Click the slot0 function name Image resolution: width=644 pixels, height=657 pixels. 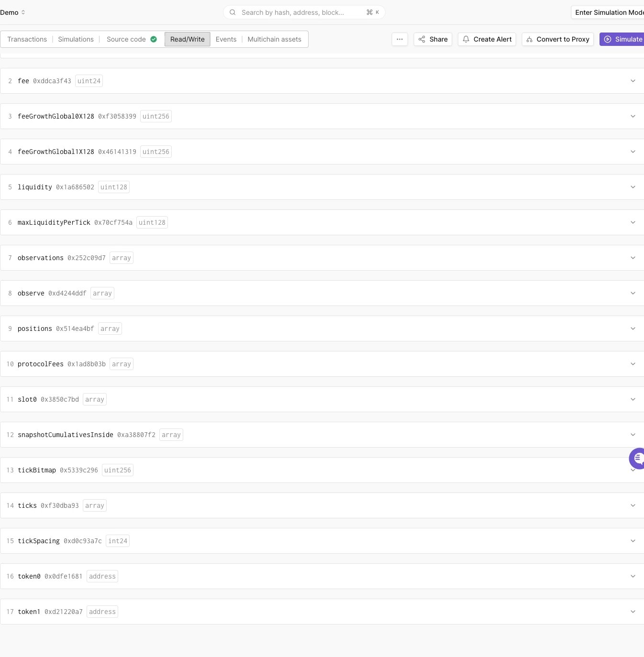click(x=27, y=399)
